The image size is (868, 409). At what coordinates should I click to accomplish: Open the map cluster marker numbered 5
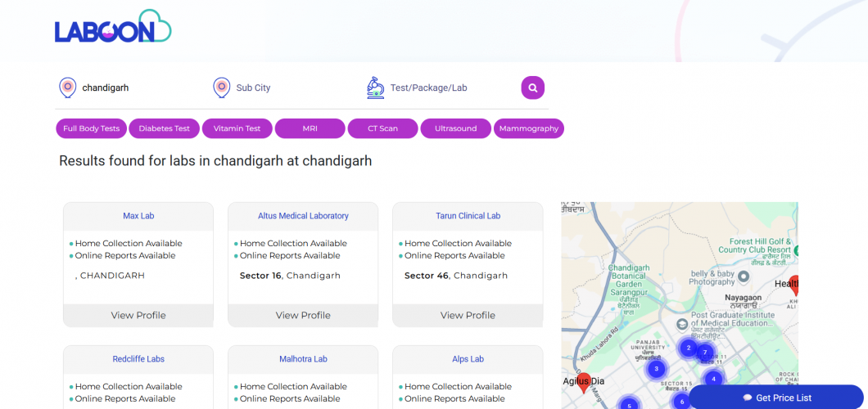629,405
